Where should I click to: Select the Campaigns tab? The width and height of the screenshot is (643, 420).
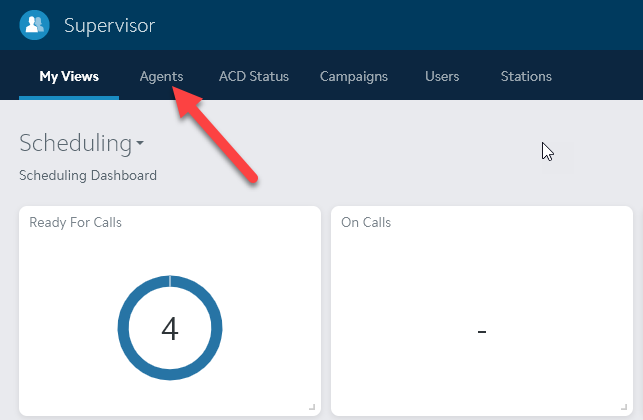(354, 76)
